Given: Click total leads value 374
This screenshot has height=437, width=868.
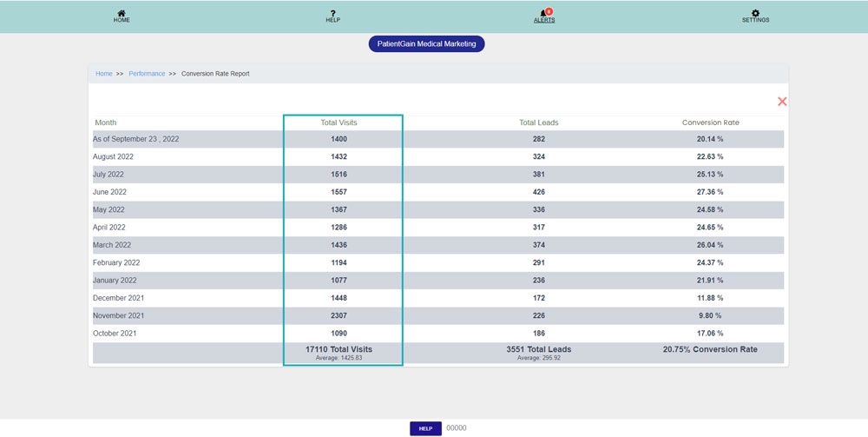Looking at the screenshot, I should pos(539,245).
